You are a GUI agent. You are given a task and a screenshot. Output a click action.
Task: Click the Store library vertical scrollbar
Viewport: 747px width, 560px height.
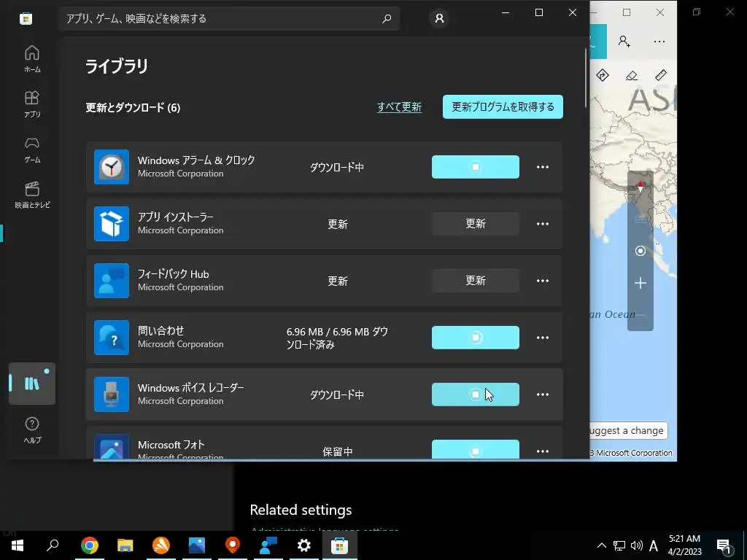(586, 78)
